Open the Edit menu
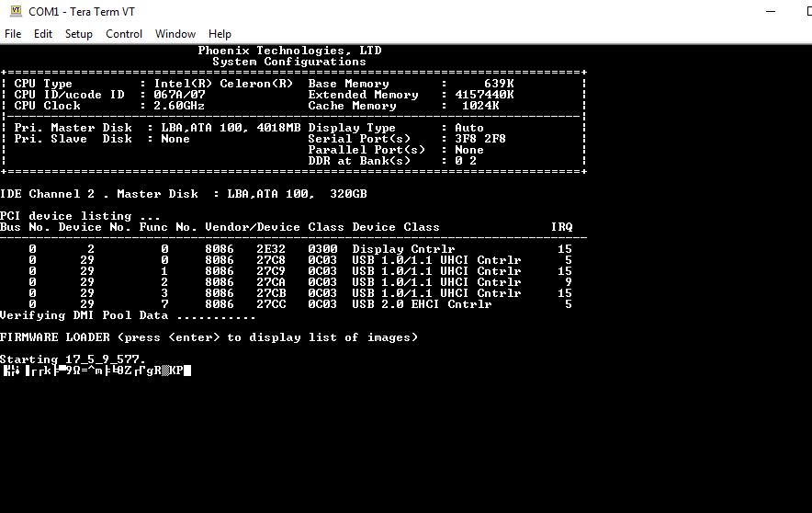The width and height of the screenshot is (812, 513). pos(43,34)
